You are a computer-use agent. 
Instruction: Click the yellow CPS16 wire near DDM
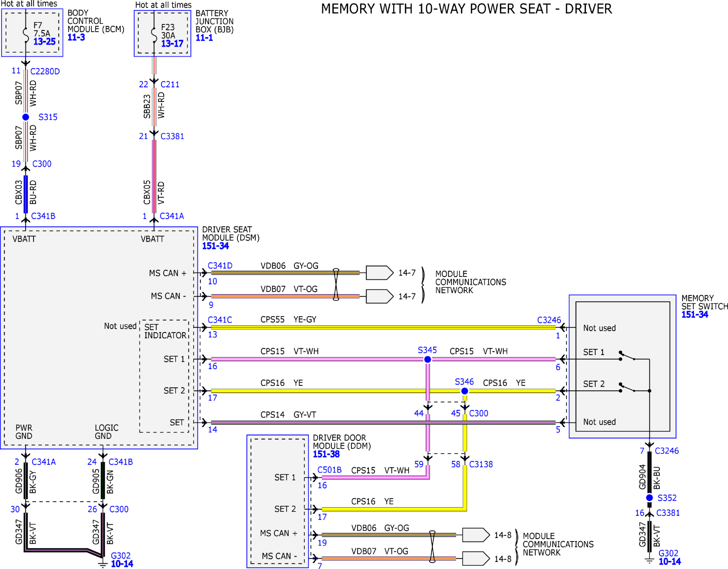tap(392, 509)
